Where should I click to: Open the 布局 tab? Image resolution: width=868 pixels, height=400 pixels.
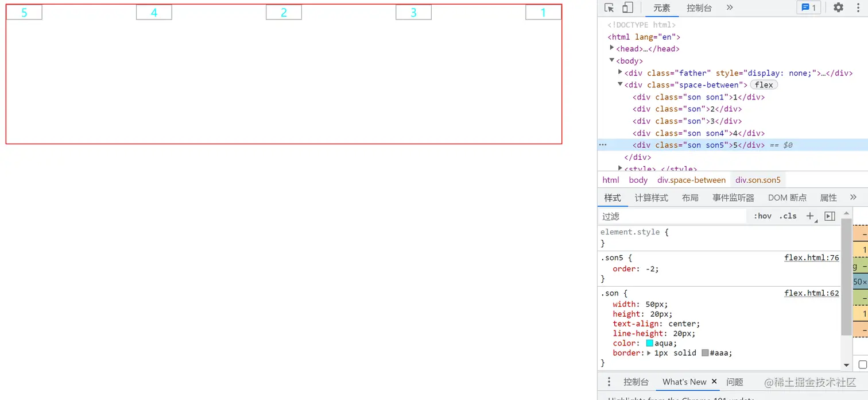coord(690,198)
